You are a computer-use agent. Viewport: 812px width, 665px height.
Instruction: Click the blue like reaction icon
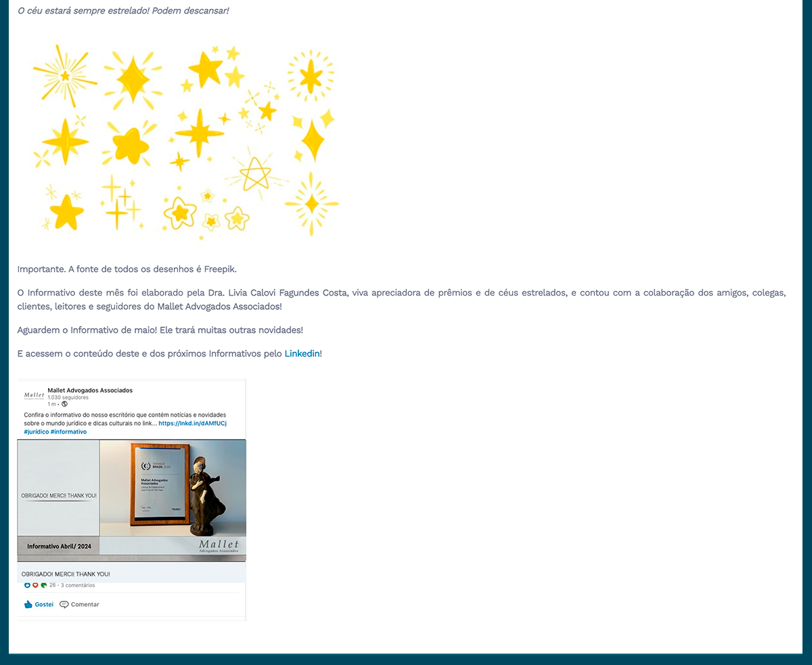(x=28, y=585)
